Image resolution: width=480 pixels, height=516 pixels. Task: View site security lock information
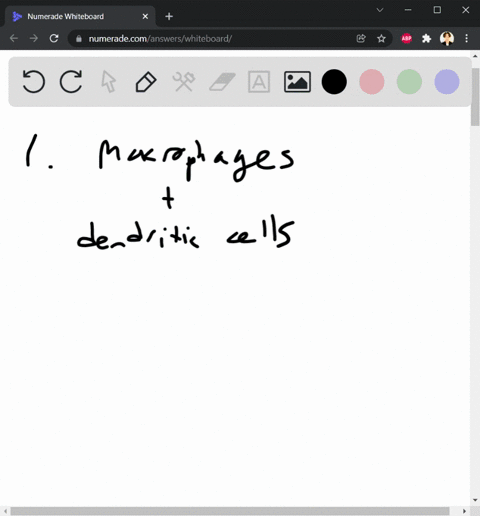coord(79,39)
